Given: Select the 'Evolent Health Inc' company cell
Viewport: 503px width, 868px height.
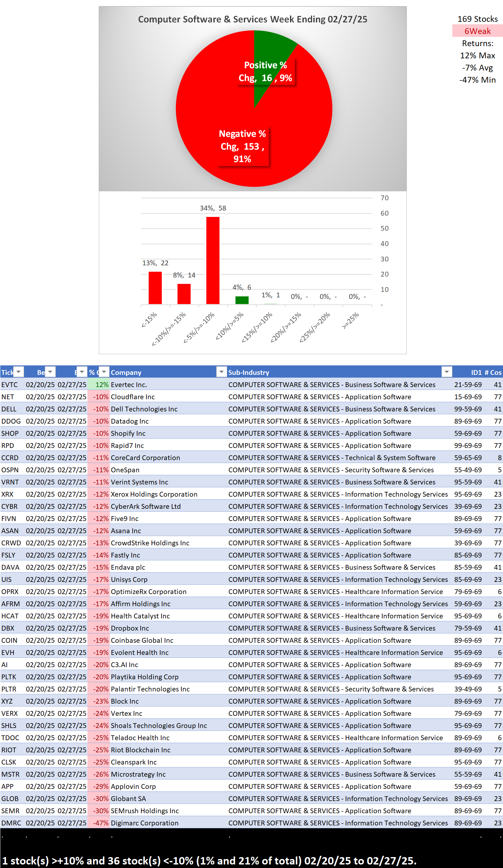Looking at the screenshot, I should pos(168,652).
